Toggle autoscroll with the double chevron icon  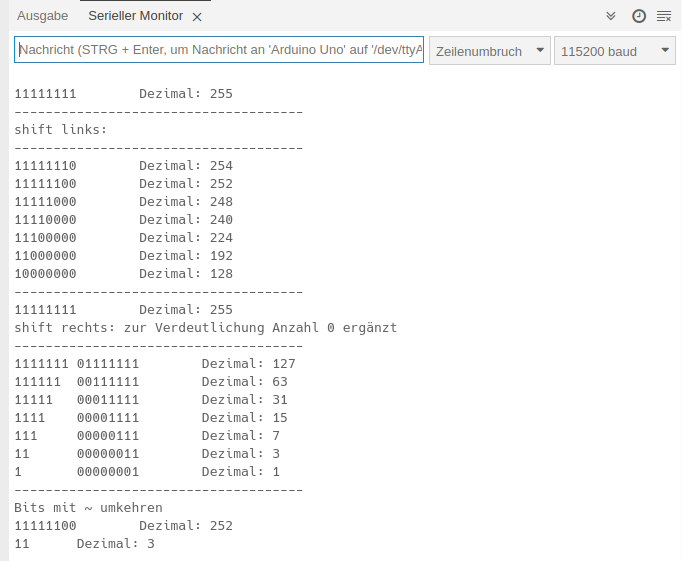click(x=611, y=16)
